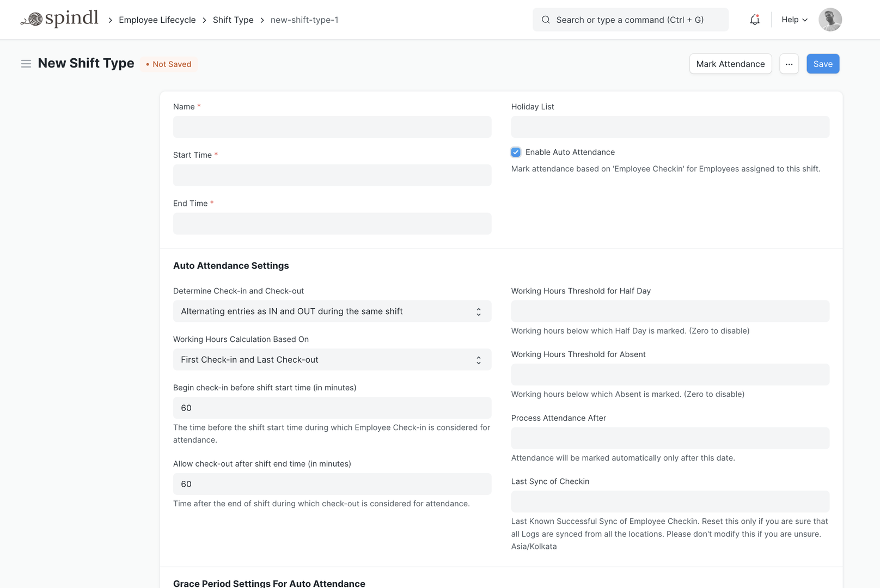Click the Holiday List input field

click(x=670, y=126)
